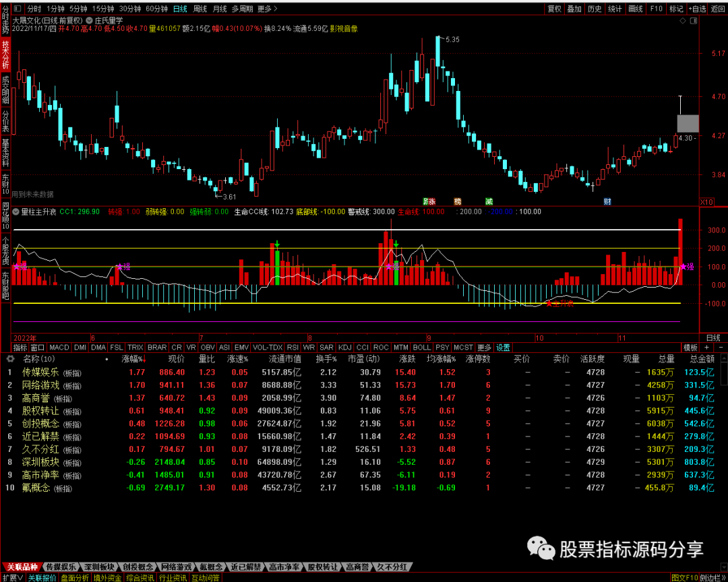The height and width of the screenshot is (582, 728).
Task: Click the minus button next to 模板
Action: tap(721, 348)
